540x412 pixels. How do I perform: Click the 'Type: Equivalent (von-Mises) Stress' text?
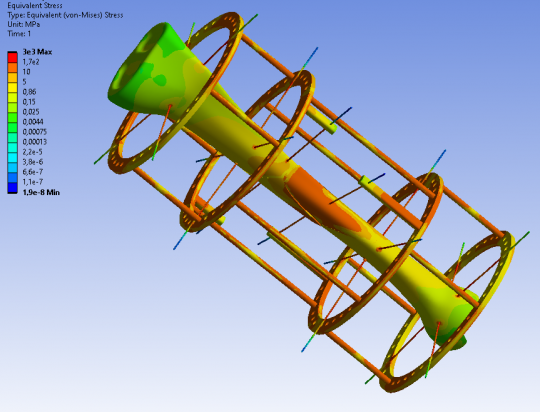[x=65, y=15]
